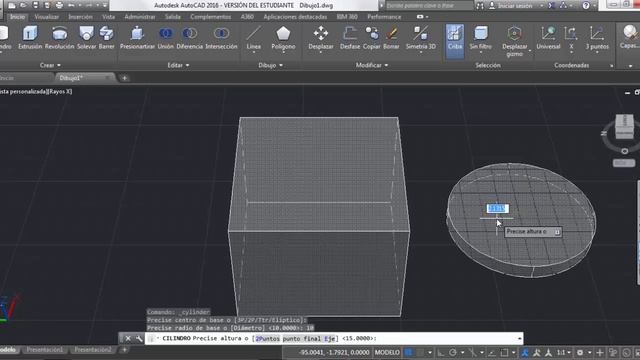The width and height of the screenshot is (640, 360).
Task: Apply the Unión boolean operation
Action: (165, 38)
